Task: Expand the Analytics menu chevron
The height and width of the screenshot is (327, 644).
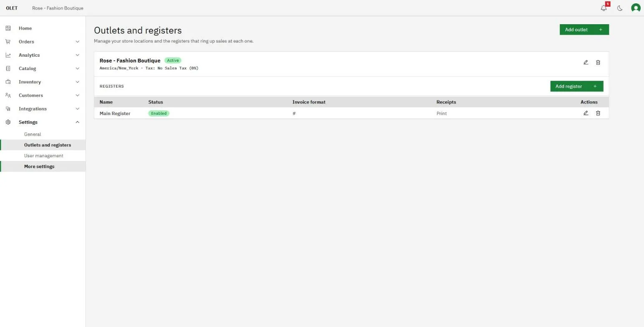Action: click(77, 55)
